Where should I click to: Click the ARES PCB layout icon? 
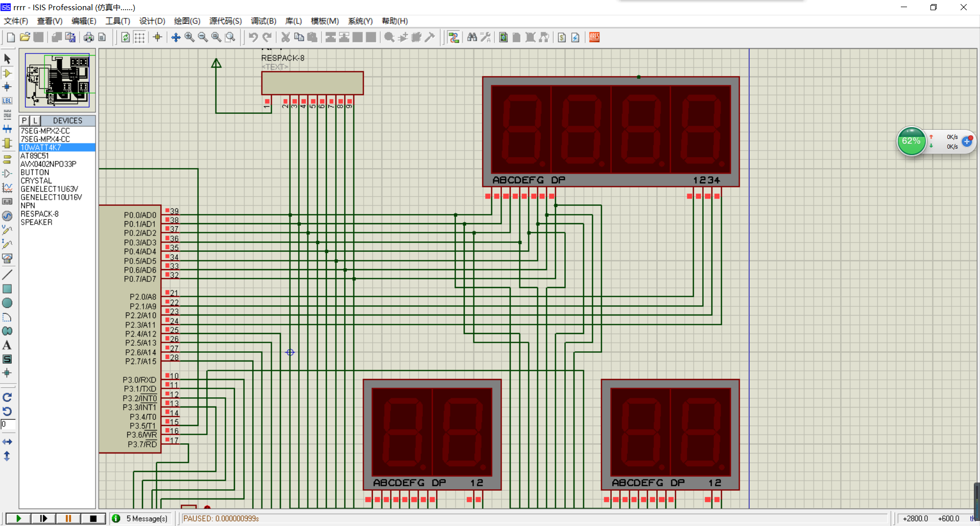click(594, 37)
